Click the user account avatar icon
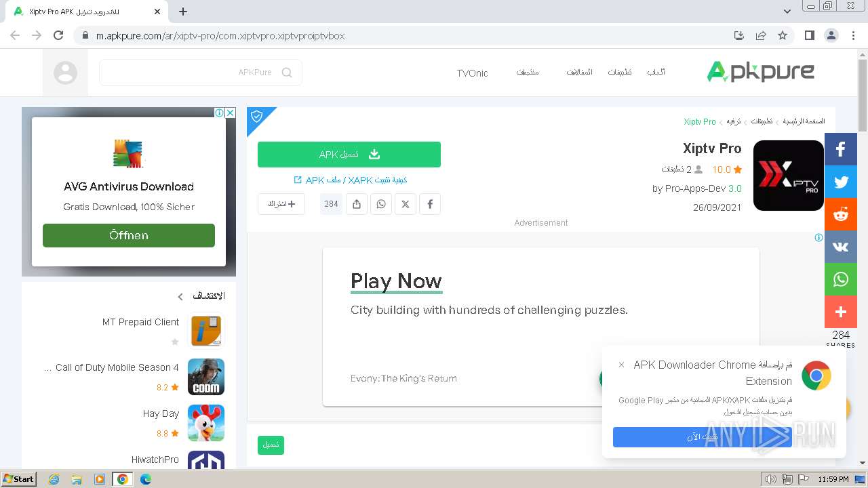 pos(65,73)
